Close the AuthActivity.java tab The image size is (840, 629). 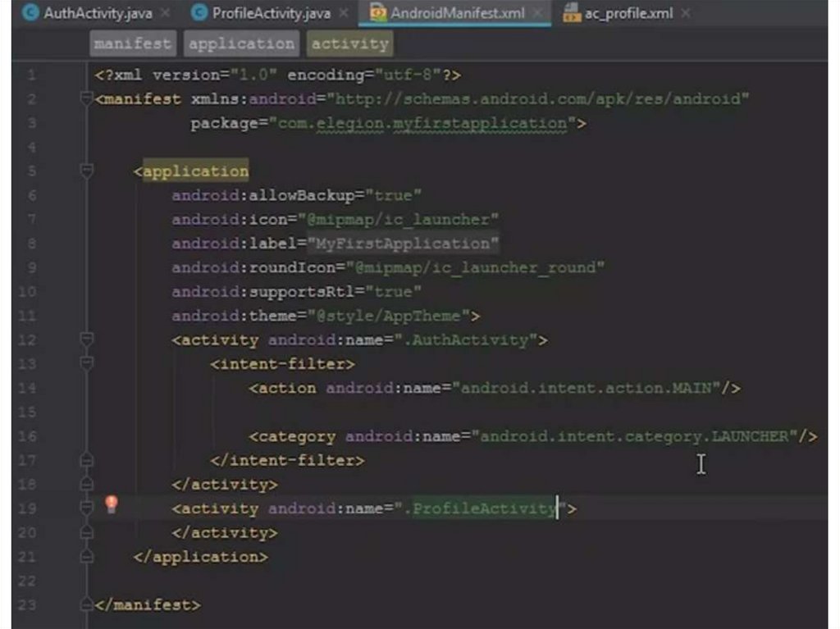point(165,13)
